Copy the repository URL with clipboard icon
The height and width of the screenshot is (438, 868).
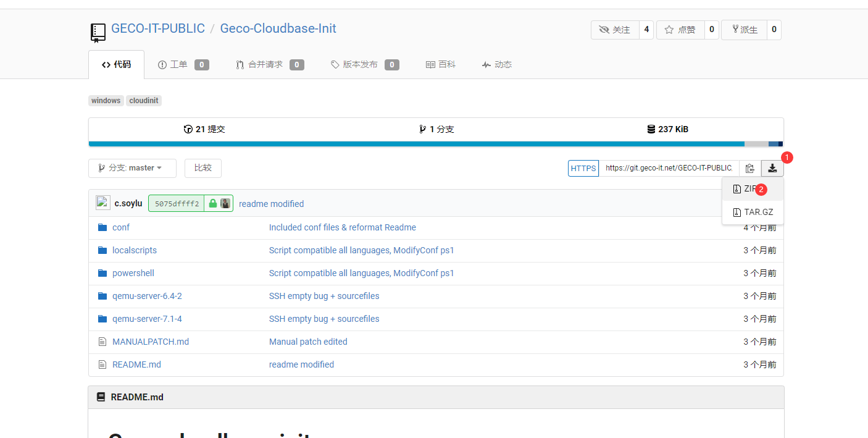[749, 168]
